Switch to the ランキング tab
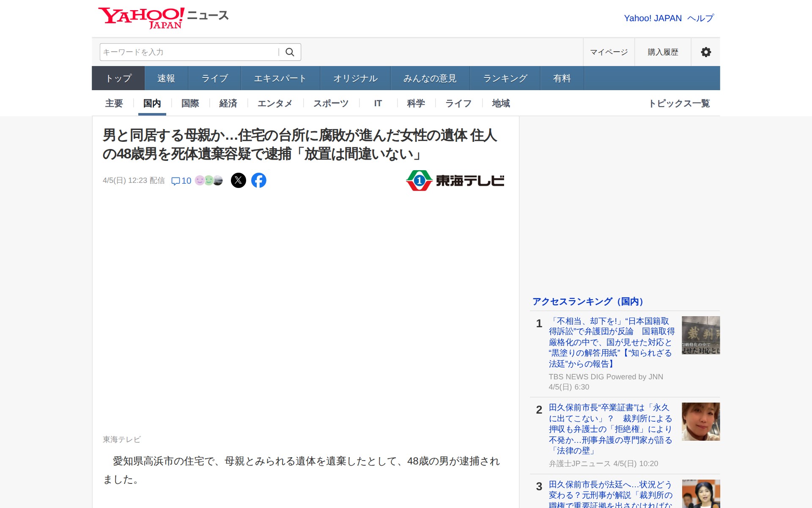This screenshot has height=508, width=812. point(505,78)
